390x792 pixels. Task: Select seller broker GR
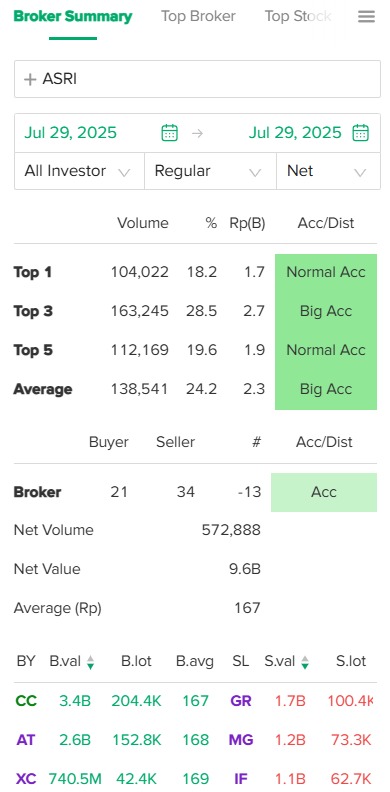click(x=240, y=701)
